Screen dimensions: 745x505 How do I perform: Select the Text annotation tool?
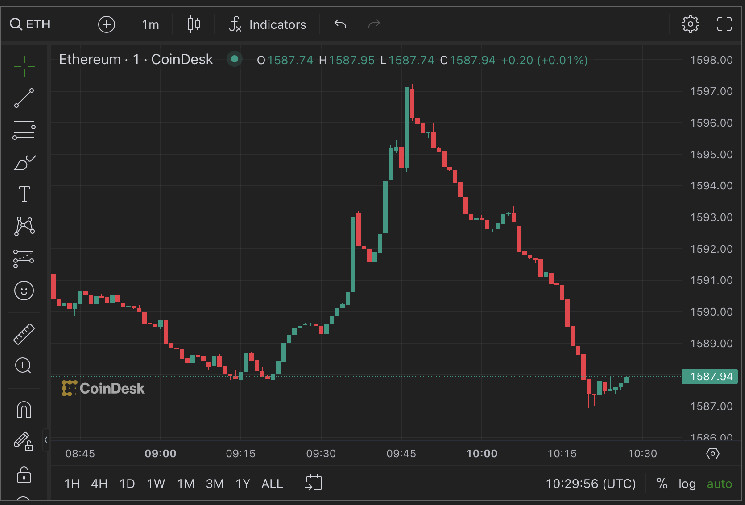24,194
